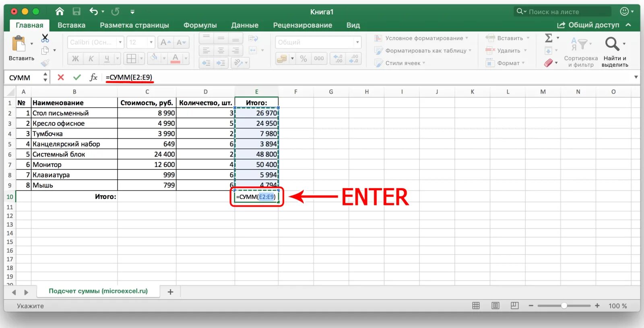Undo the last action
The width and height of the screenshot is (644, 328).
[x=94, y=11]
